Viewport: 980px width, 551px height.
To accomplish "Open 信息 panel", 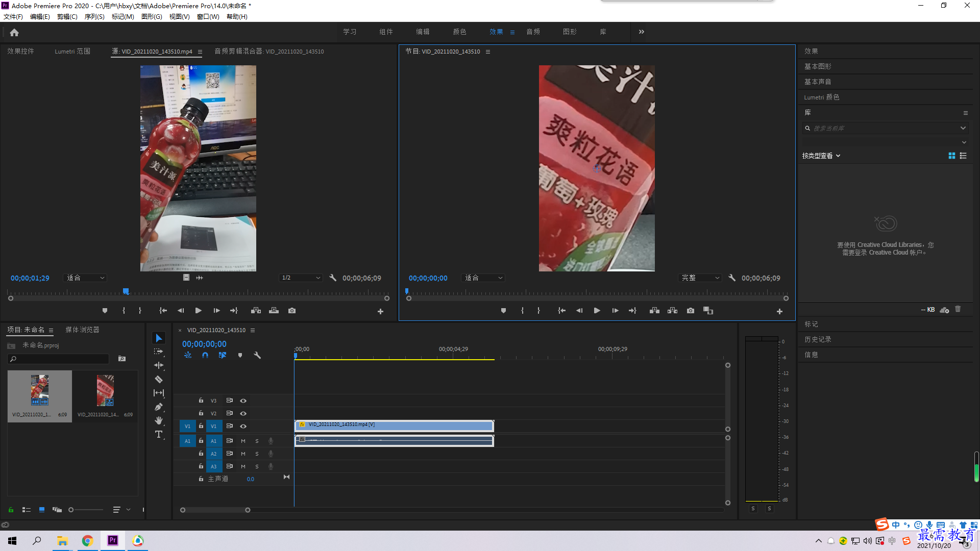I will click(811, 355).
